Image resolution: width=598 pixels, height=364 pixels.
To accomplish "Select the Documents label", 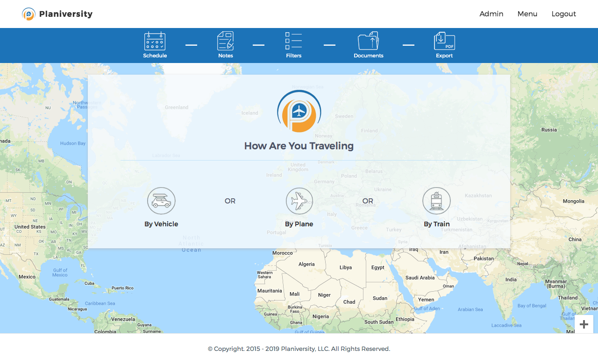I will (369, 56).
